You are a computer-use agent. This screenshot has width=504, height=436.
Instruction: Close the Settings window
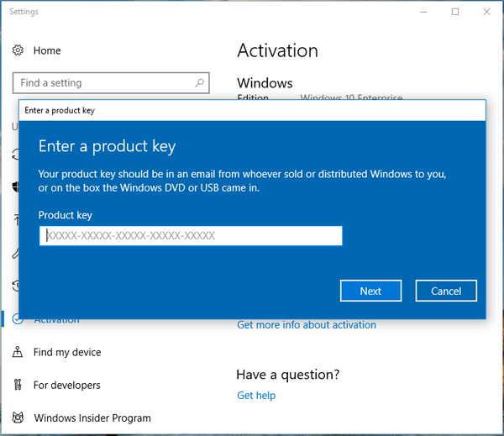[486, 12]
